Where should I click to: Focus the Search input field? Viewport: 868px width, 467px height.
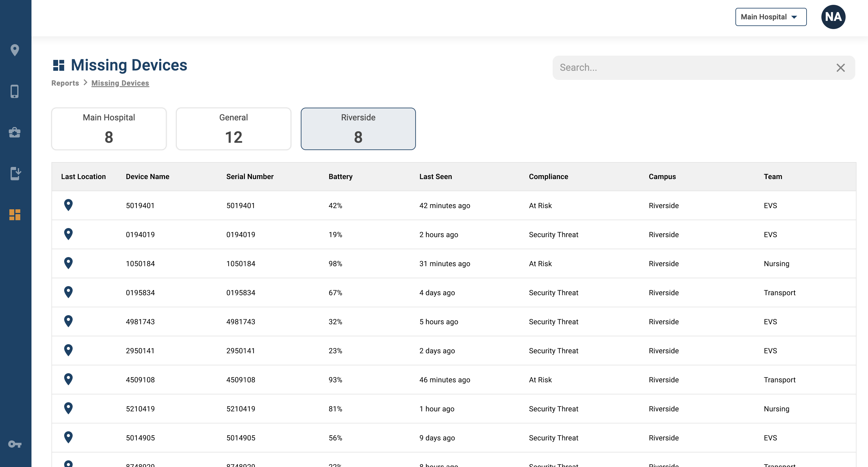tap(694, 68)
